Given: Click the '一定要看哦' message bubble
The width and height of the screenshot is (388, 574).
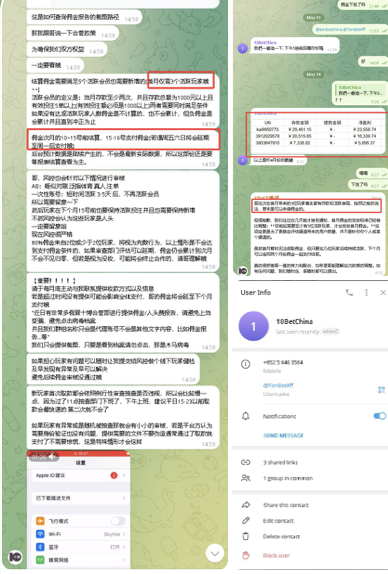Looking at the screenshot, I should tap(55, 66).
